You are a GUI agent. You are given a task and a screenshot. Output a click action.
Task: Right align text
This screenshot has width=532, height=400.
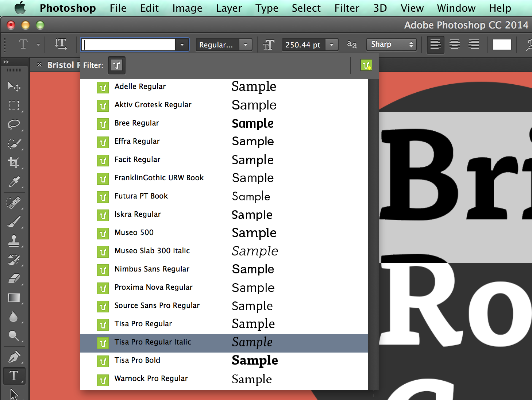(474, 45)
